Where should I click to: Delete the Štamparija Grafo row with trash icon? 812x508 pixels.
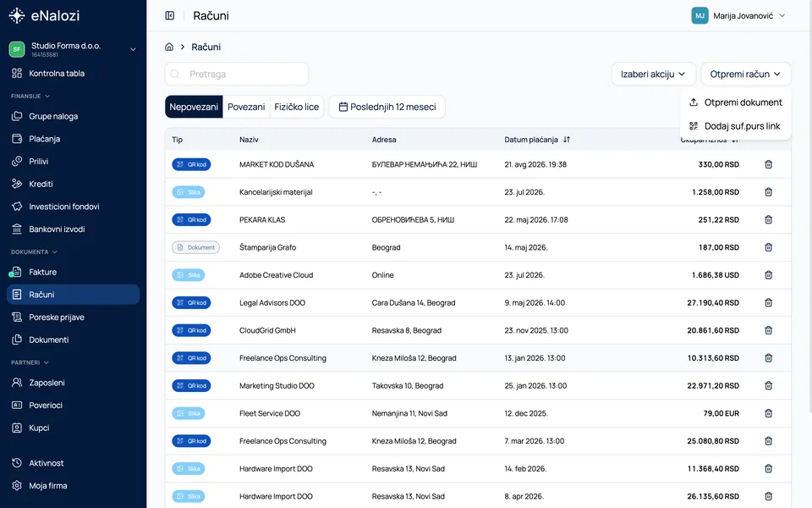(769, 247)
